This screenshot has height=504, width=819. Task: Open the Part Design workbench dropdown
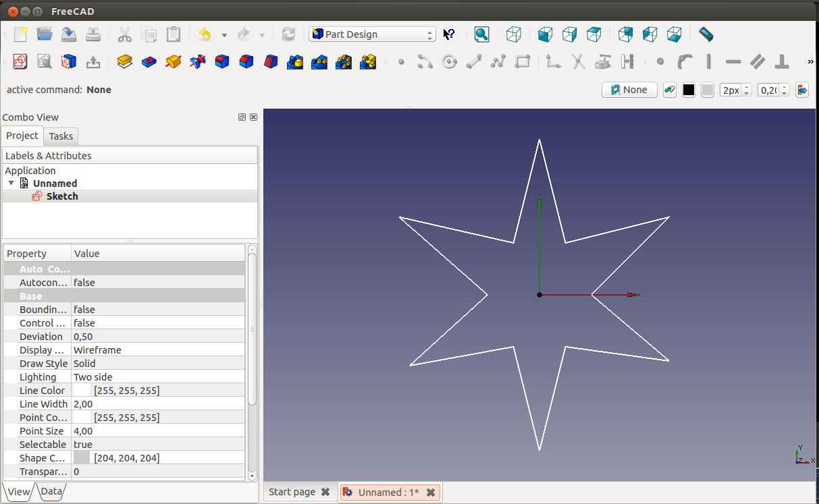point(372,34)
